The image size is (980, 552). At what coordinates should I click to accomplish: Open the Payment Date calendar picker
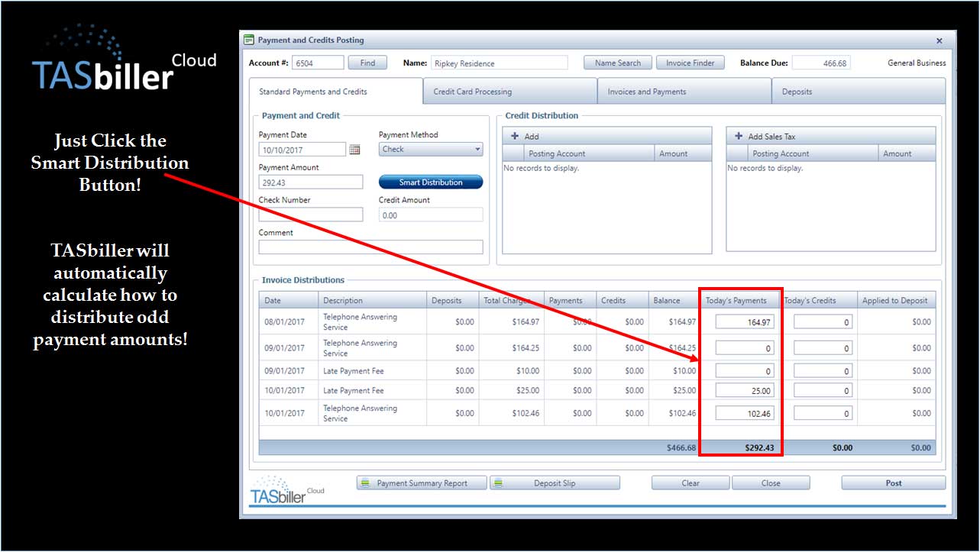(x=354, y=150)
